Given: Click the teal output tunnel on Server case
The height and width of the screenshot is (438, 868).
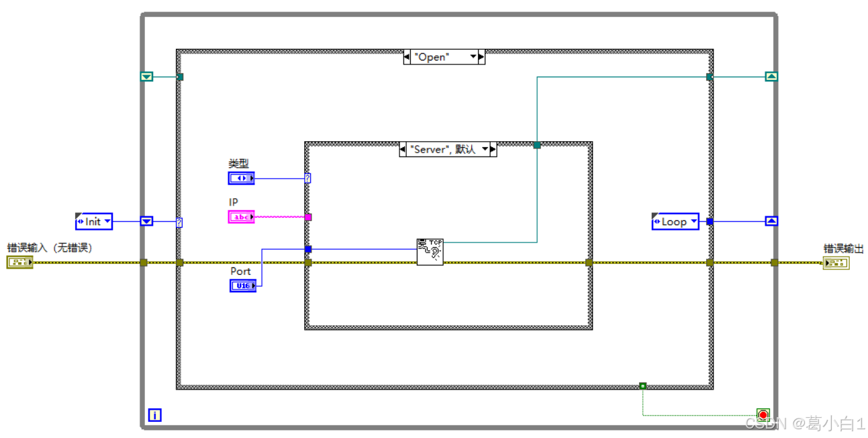Looking at the screenshot, I should 536,144.
